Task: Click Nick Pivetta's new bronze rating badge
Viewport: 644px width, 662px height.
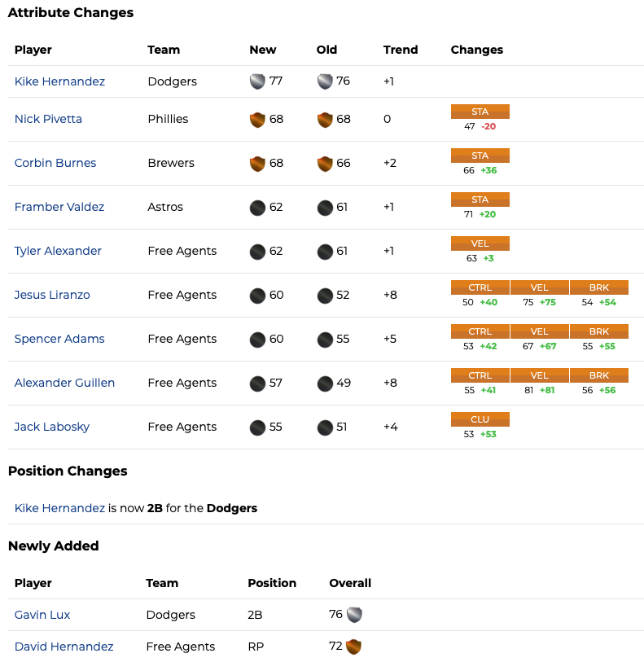Action: 257,119
